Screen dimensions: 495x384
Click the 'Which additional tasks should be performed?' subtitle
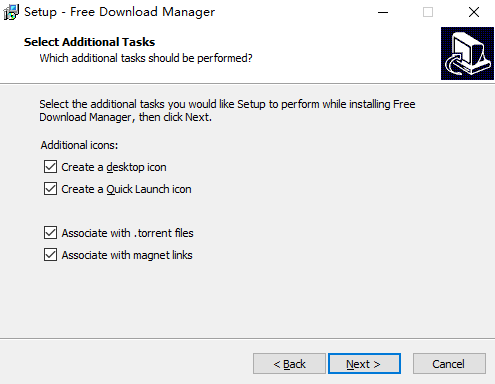coord(146,58)
